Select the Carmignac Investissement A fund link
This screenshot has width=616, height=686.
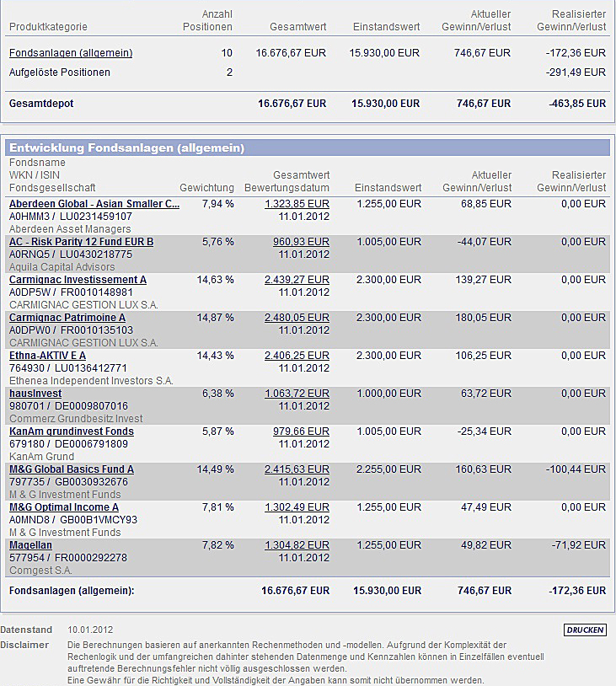click(78, 280)
